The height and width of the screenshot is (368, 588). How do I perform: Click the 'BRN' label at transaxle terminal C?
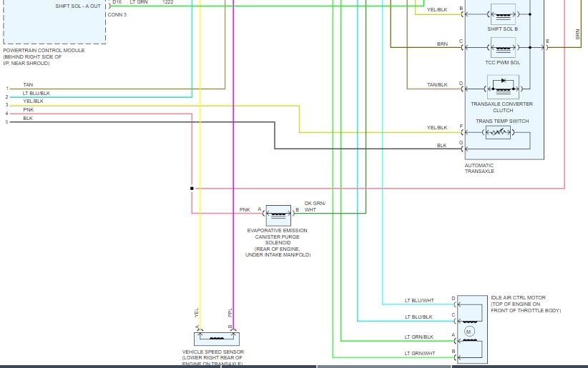(442, 44)
